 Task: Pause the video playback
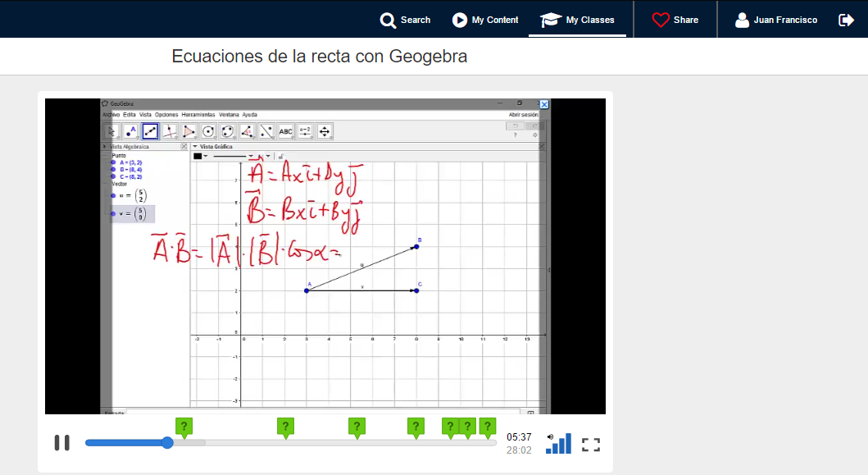click(x=62, y=443)
